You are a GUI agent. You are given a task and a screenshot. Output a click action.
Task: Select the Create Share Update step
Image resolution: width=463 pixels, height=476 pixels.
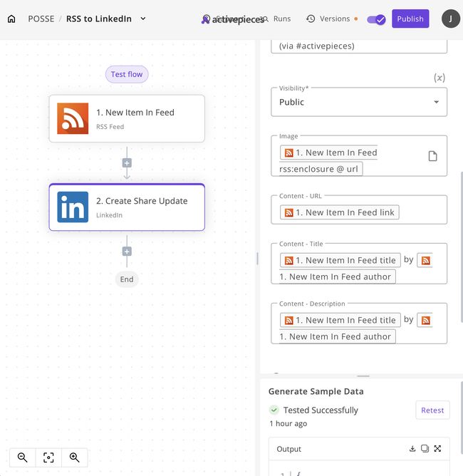coord(127,207)
